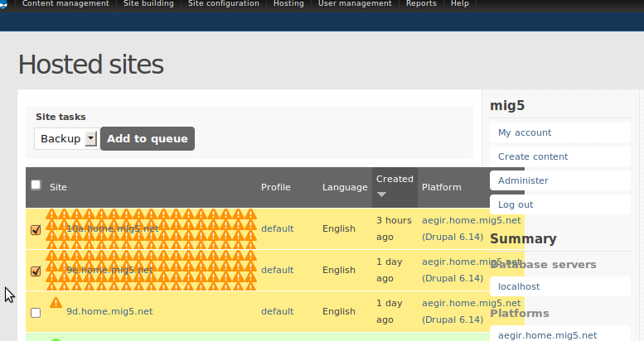Open the Hosting menu
This screenshot has width=644, height=341.
point(288,4)
